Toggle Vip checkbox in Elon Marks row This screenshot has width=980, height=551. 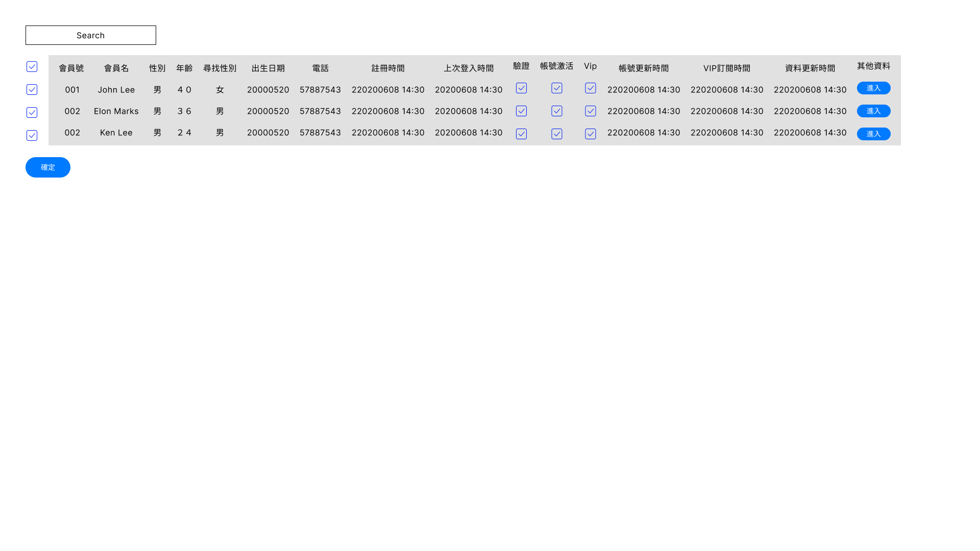click(x=591, y=111)
